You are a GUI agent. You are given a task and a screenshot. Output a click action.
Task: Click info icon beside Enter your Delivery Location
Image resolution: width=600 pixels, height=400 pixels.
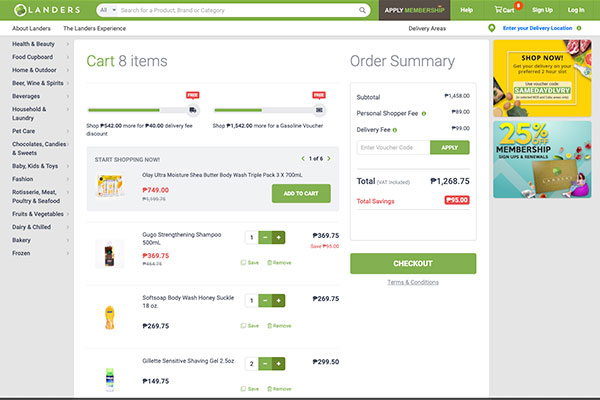[x=579, y=28]
